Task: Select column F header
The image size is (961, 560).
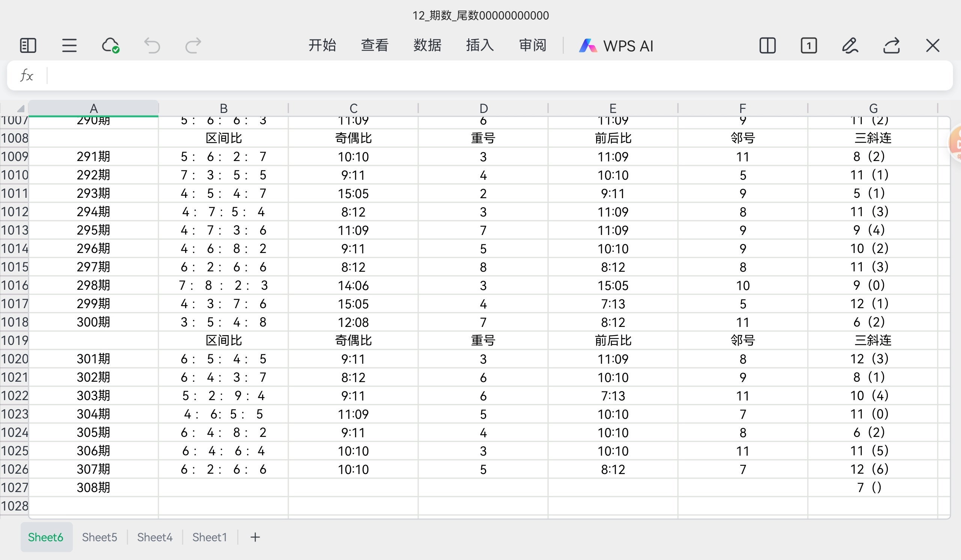Action: click(743, 108)
